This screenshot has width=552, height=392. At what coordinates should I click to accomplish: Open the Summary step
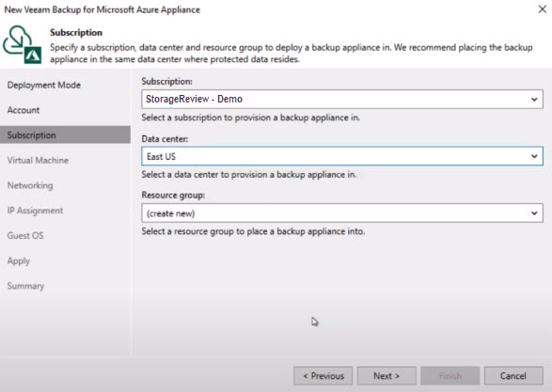(25, 286)
